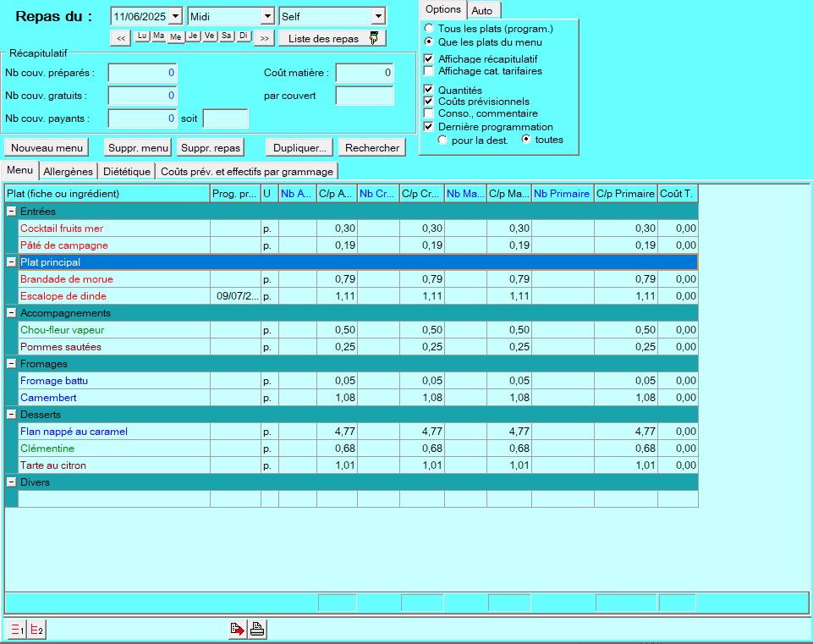Collapse the Entrées group
Screen dimensions: 813x644
[x=11, y=212]
